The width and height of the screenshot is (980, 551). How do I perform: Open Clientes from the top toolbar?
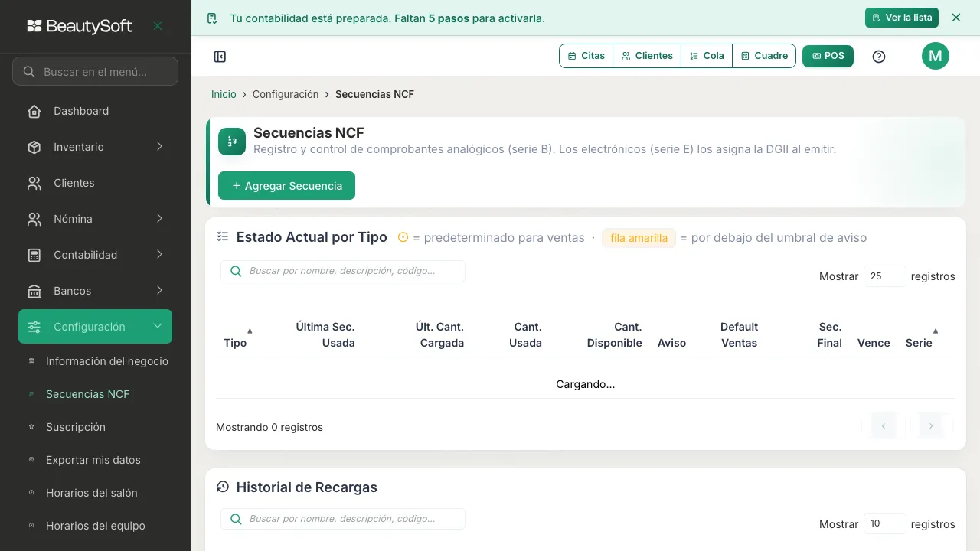(647, 56)
